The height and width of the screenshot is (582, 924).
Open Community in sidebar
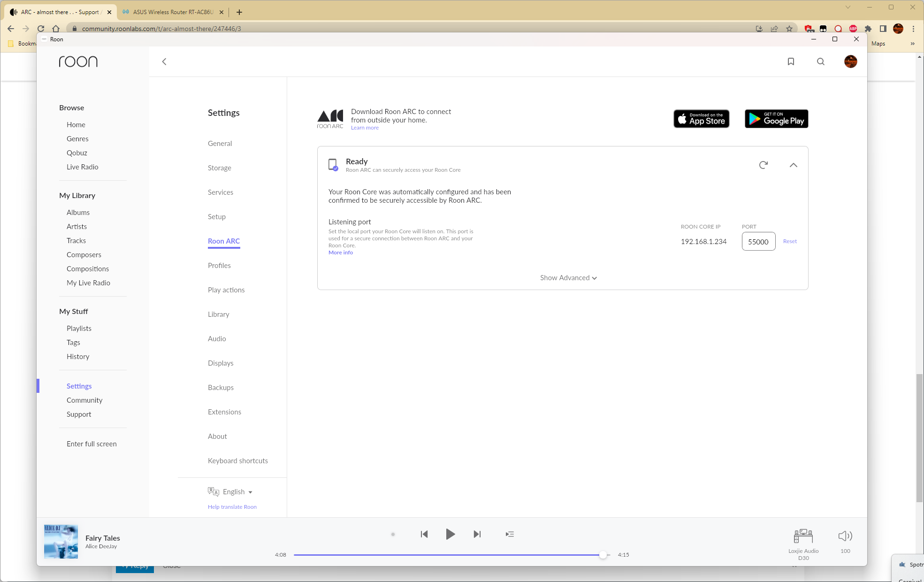tap(84, 400)
